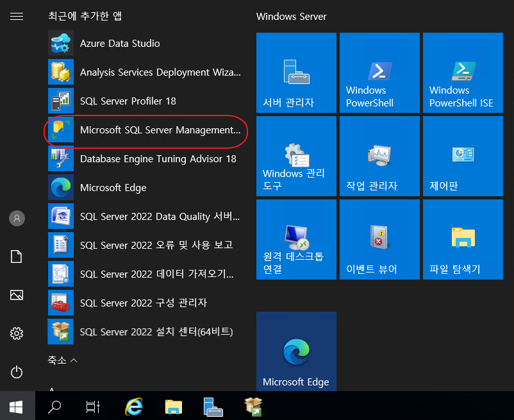
Task: Open Documents icon in Start sidebar
Action: (x=17, y=256)
